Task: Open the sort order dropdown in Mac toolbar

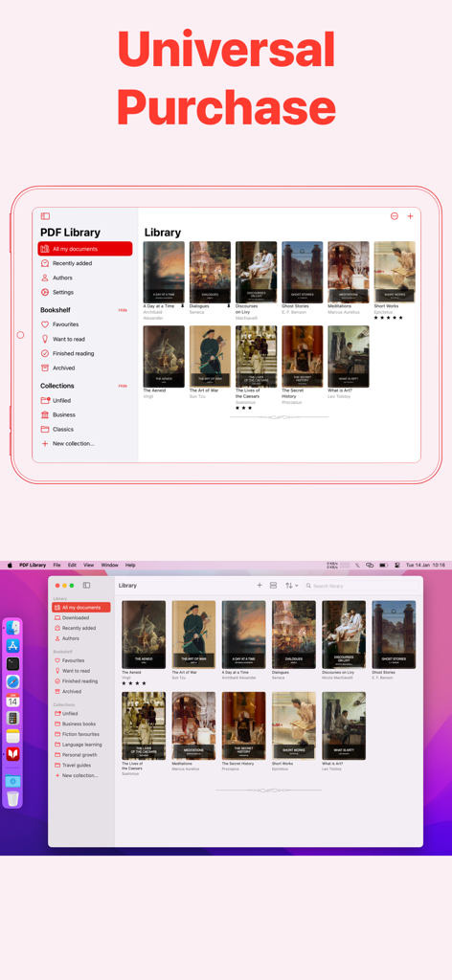Action: 291,586
